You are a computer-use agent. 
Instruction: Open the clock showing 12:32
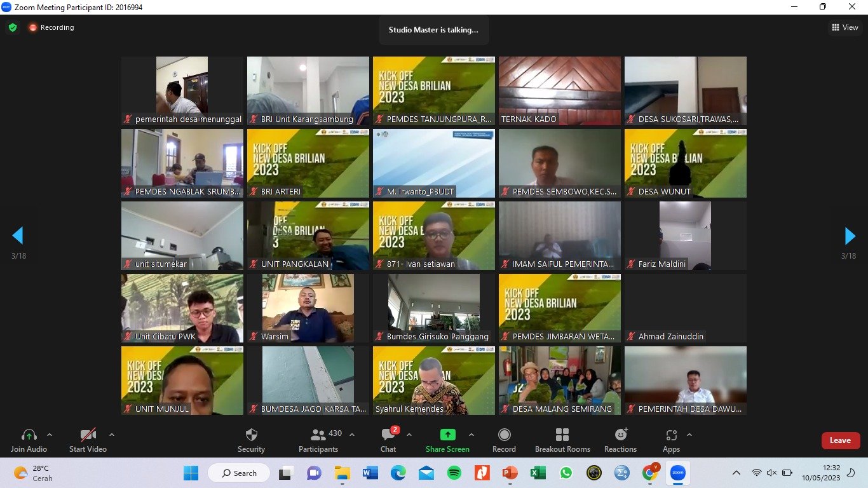(821, 473)
